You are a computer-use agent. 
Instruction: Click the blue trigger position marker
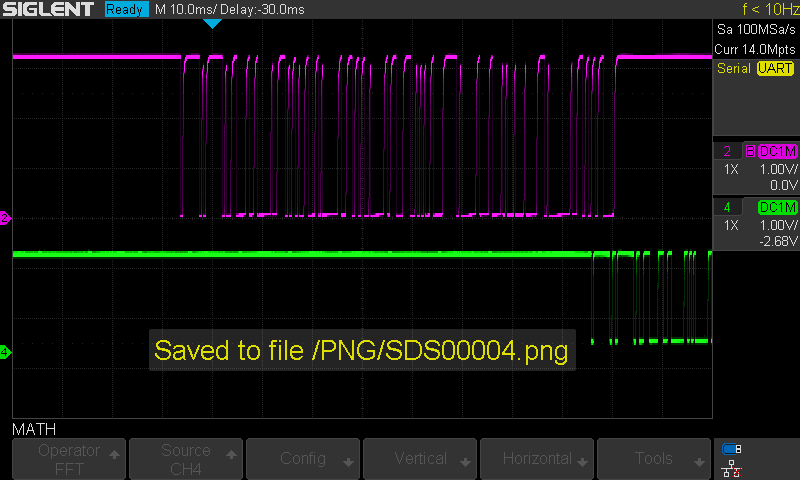[x=211, y=23]
